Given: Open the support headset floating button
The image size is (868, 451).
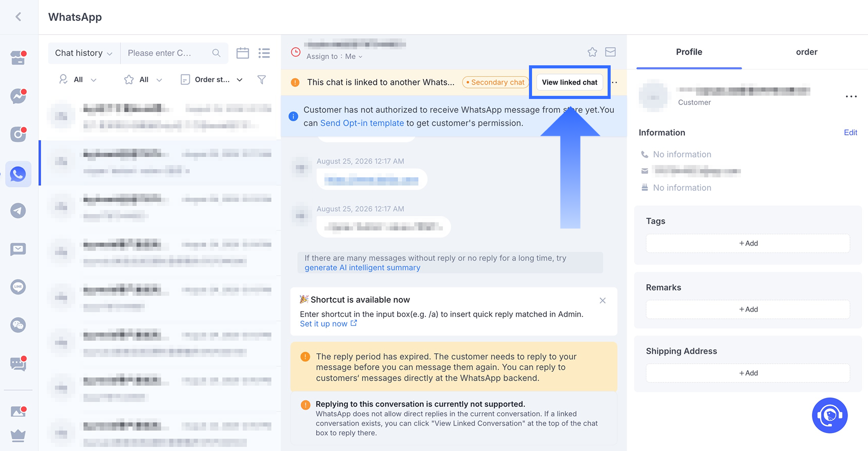Looking at the screenshot, I should click(x=830, y=415).
